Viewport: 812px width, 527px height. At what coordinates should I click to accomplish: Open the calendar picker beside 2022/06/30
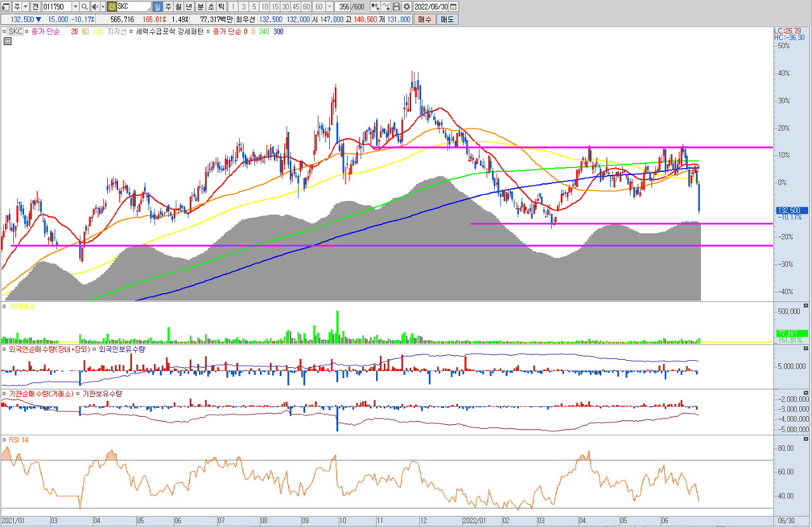coord(453,7)
